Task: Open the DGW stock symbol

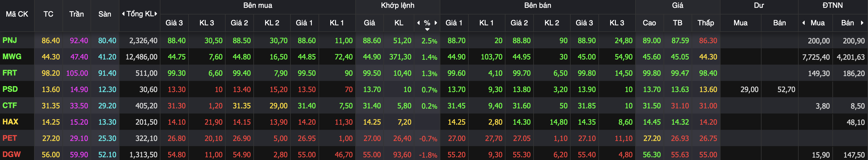Action: pos(11,154)
